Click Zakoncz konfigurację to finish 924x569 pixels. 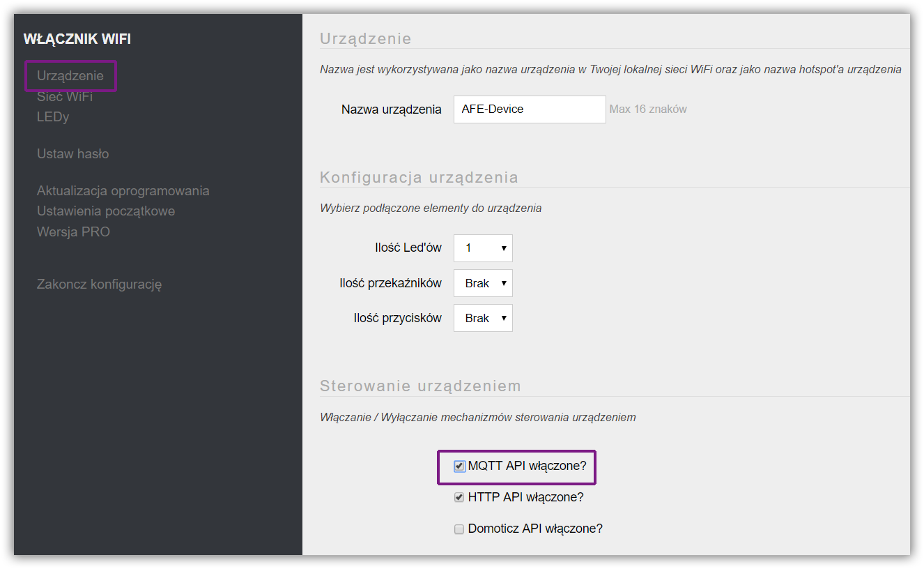[x=99, y=284]
